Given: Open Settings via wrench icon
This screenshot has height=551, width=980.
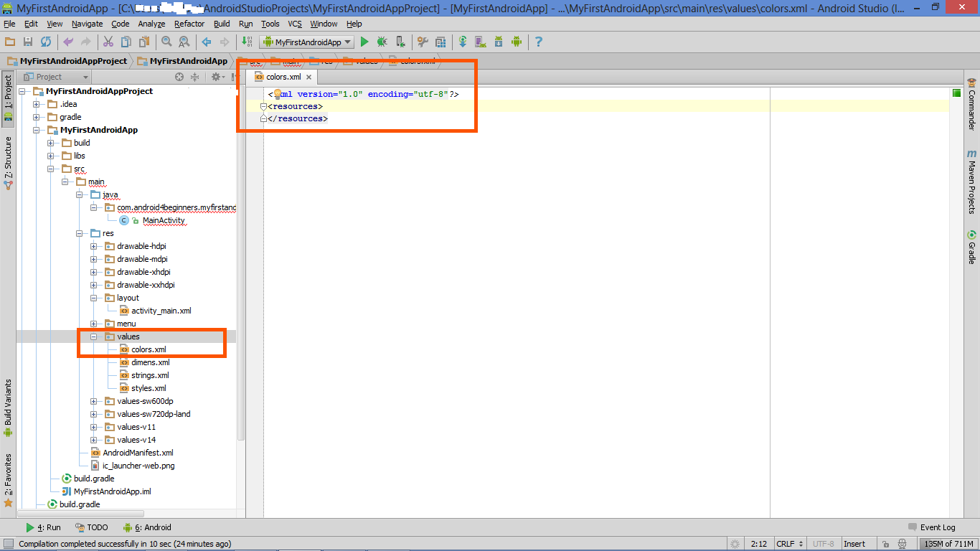Looking at the screenshot, I should click(x=423, y=42).
